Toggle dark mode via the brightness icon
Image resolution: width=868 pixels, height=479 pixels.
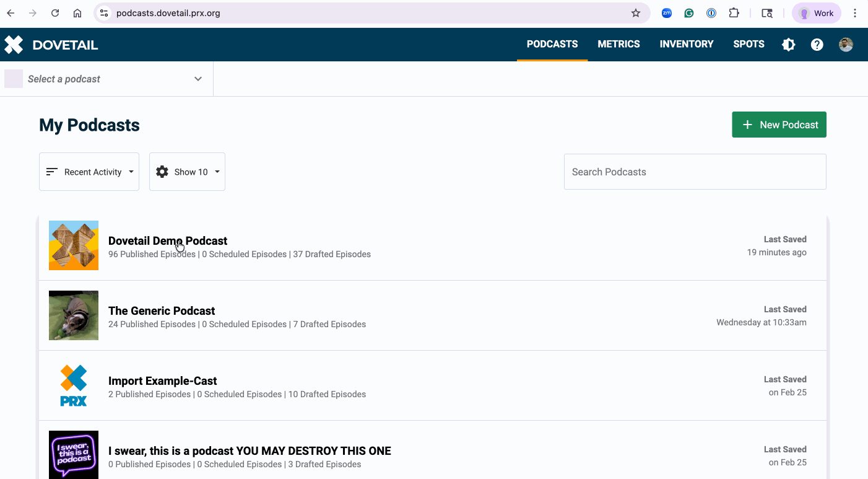coord(788,44)
